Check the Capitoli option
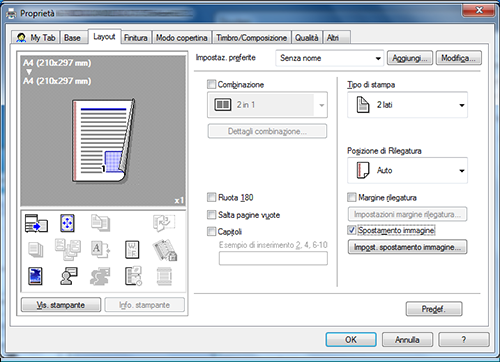 click(211, 231)
